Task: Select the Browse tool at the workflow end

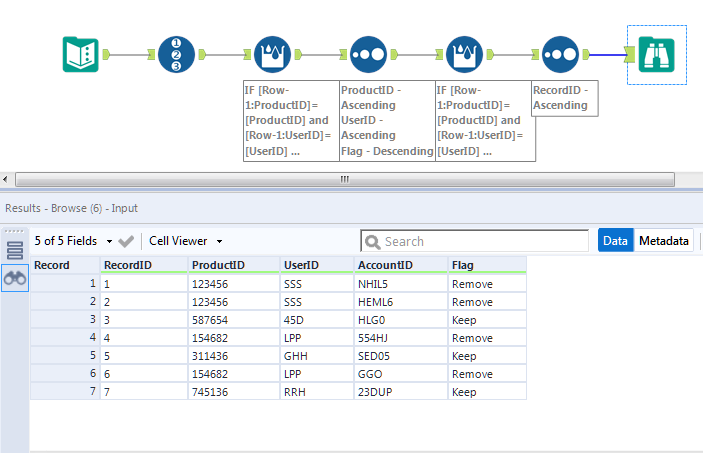Action: (x=656, y=55)
